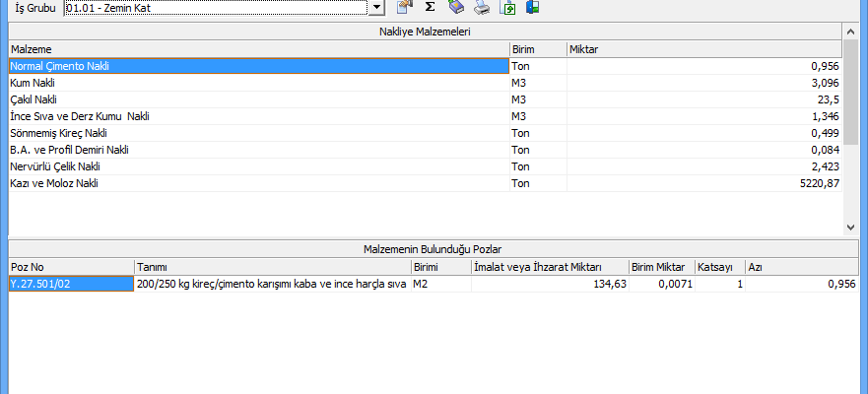
Task: Click the Sigma sum icon
Action: click(430, 8)
